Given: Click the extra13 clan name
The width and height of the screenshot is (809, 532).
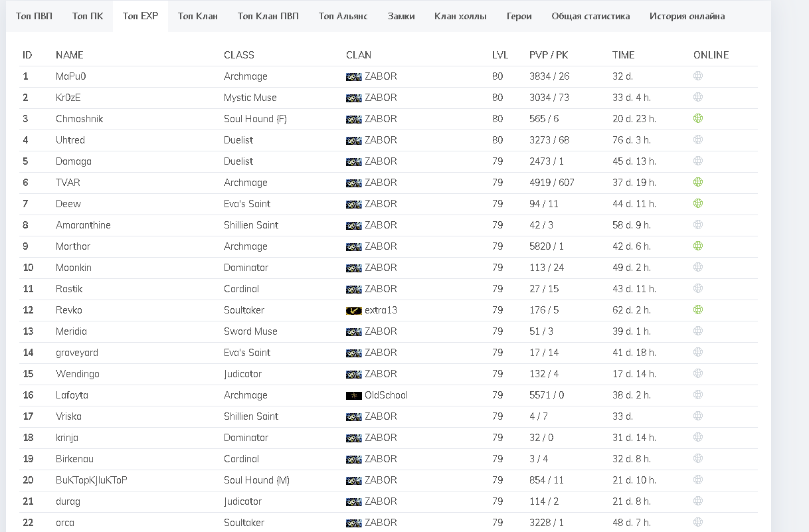Looking at the screenshot, I should point(381,310).
